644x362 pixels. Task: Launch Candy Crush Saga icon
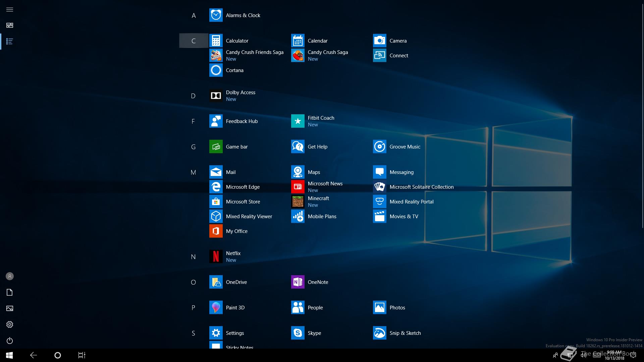coord(298,56)
